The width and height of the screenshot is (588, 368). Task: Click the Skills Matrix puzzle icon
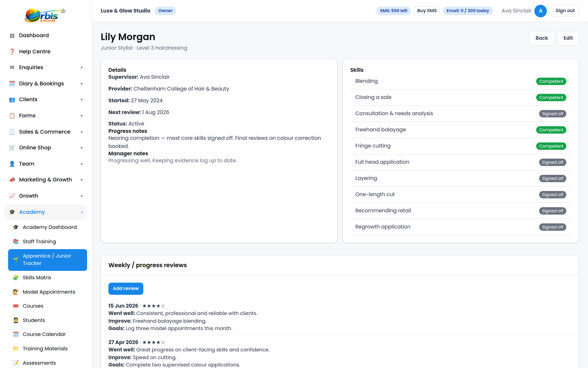point(16,277)
